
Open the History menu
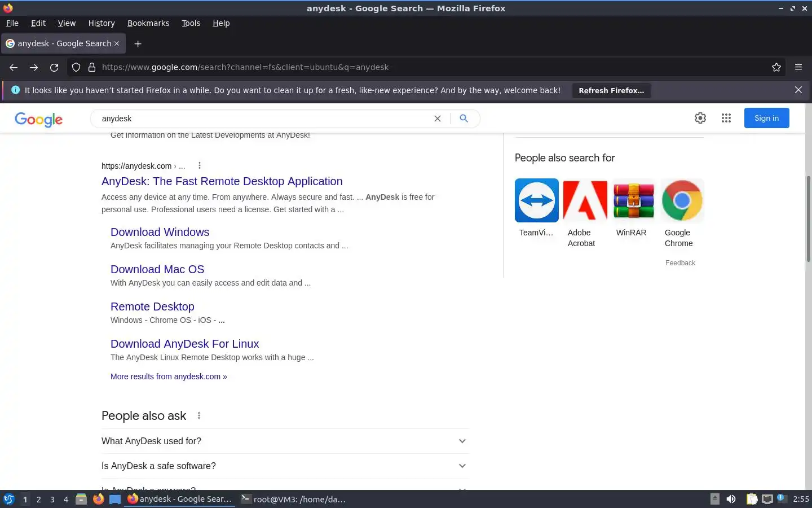[101, 23]
